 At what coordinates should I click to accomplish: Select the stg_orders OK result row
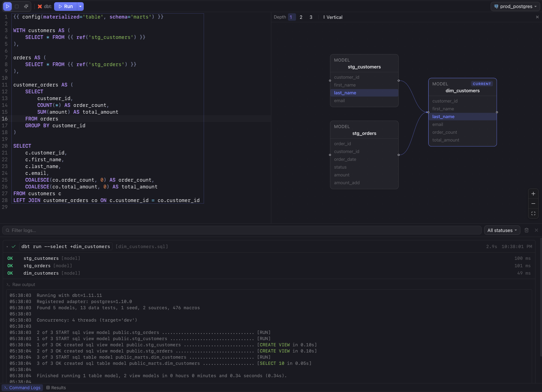269,266
